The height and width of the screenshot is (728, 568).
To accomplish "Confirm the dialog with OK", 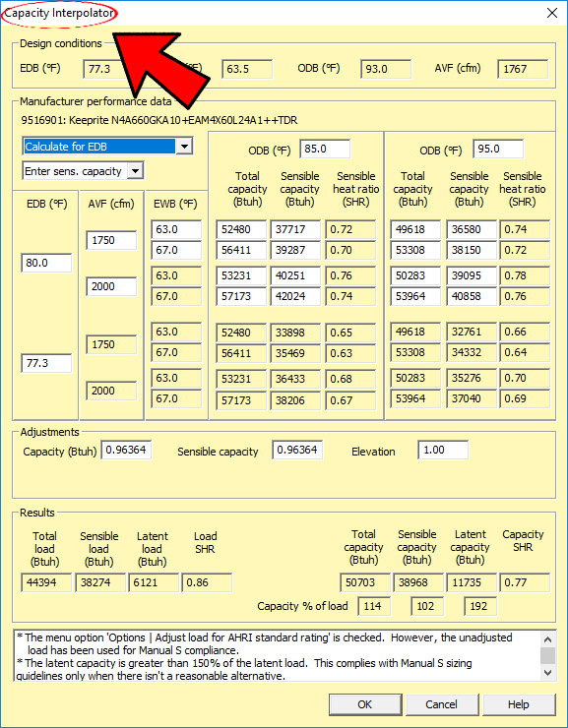I will click(365, 704).
